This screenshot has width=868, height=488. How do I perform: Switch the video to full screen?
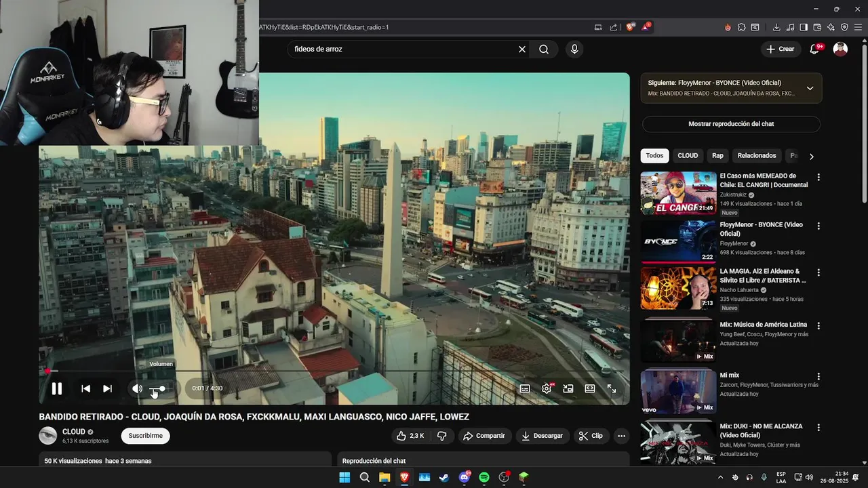[612, 388]
